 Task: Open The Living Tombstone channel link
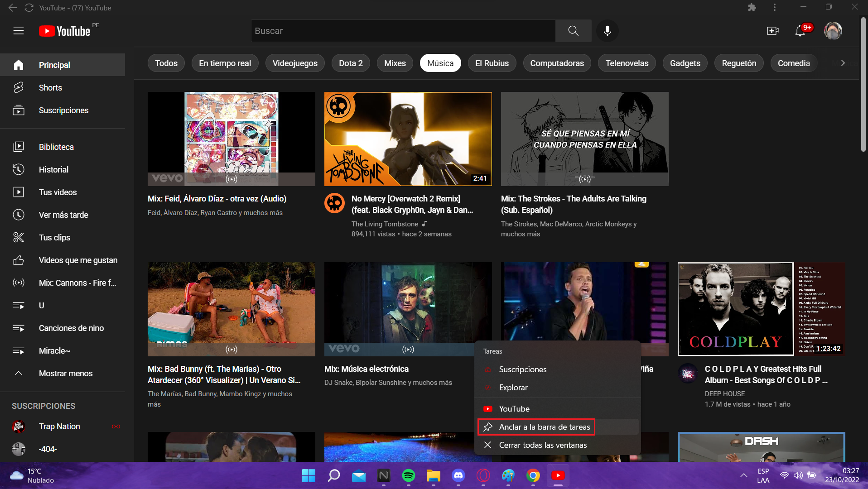click(385, 224)
